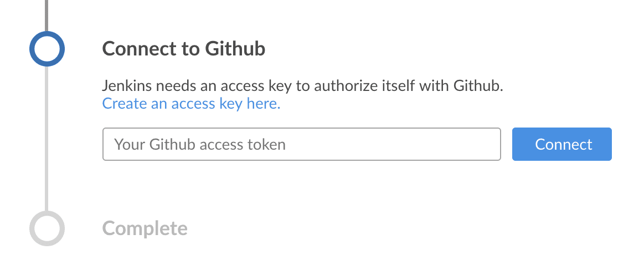Click the word 'here.' in the blue link
This screenshot has height=280, width=644.
pos(264,103)
